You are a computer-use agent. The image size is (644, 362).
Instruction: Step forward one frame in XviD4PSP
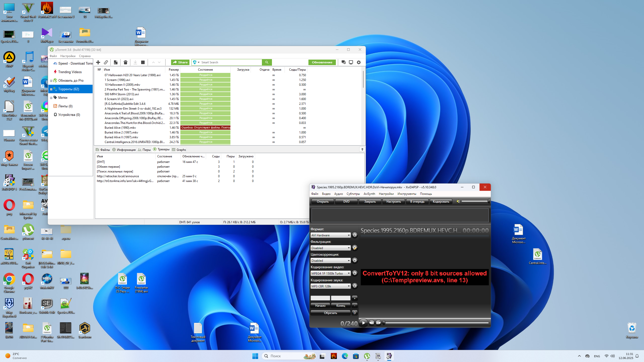(378, 323)
